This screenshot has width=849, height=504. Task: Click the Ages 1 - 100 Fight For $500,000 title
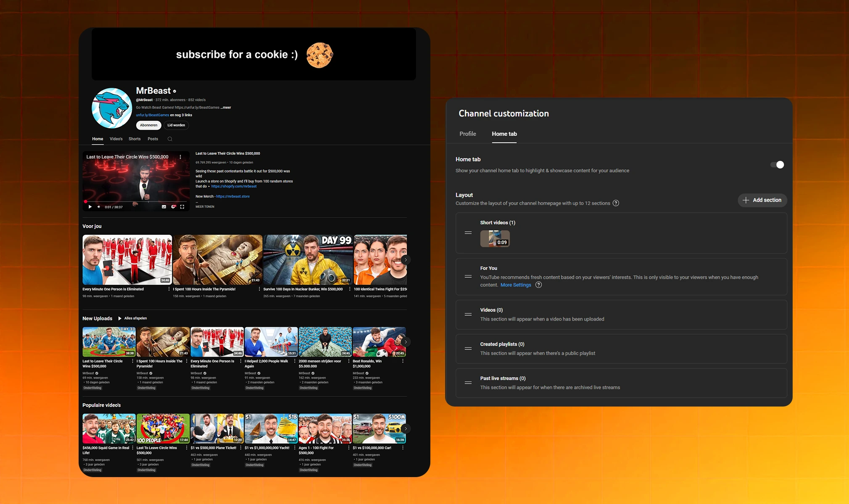point(316,450)
